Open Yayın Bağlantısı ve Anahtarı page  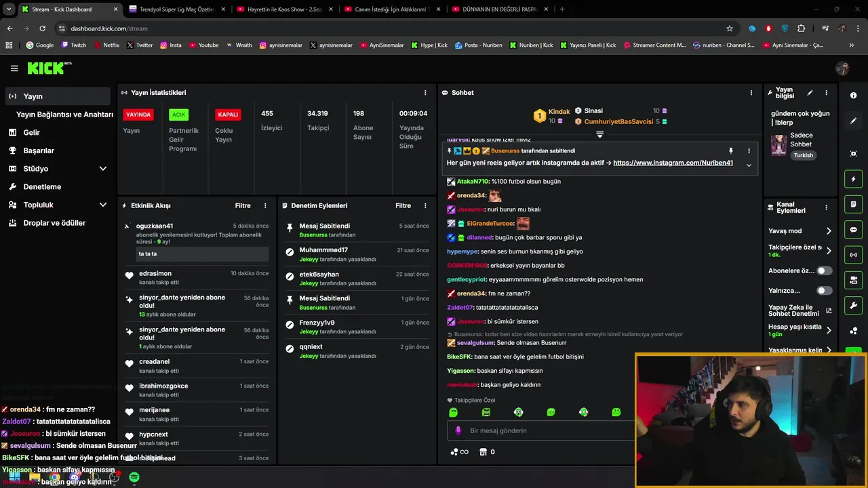tap(64, 115)
